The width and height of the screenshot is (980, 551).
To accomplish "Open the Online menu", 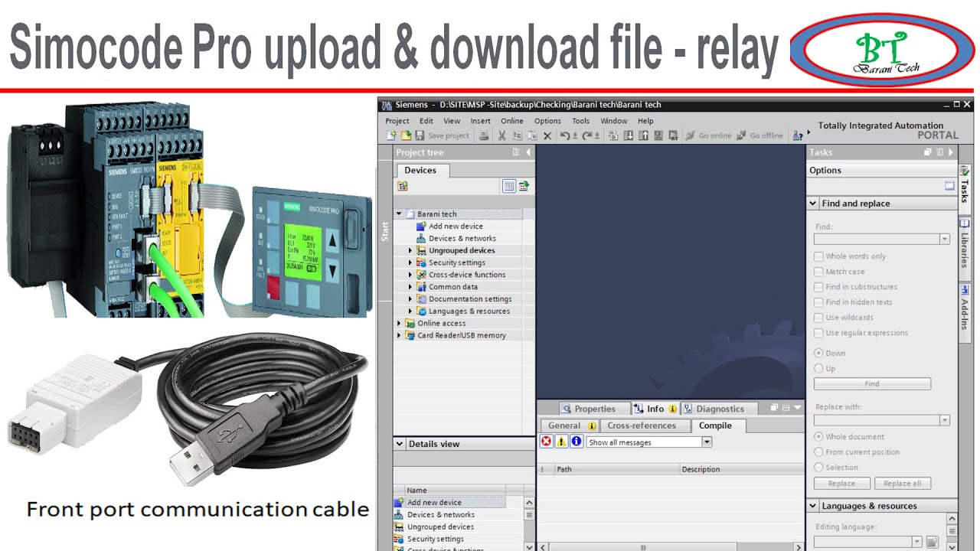I will 512,121.
